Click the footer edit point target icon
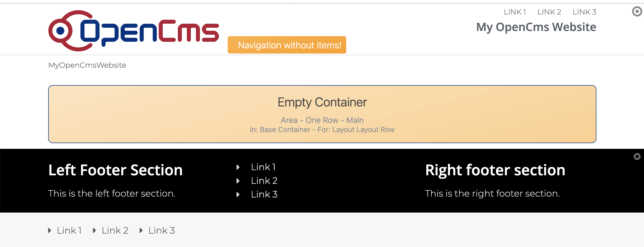Image resolution: width=644 pixels, height=247 pixels. [637, 157]
